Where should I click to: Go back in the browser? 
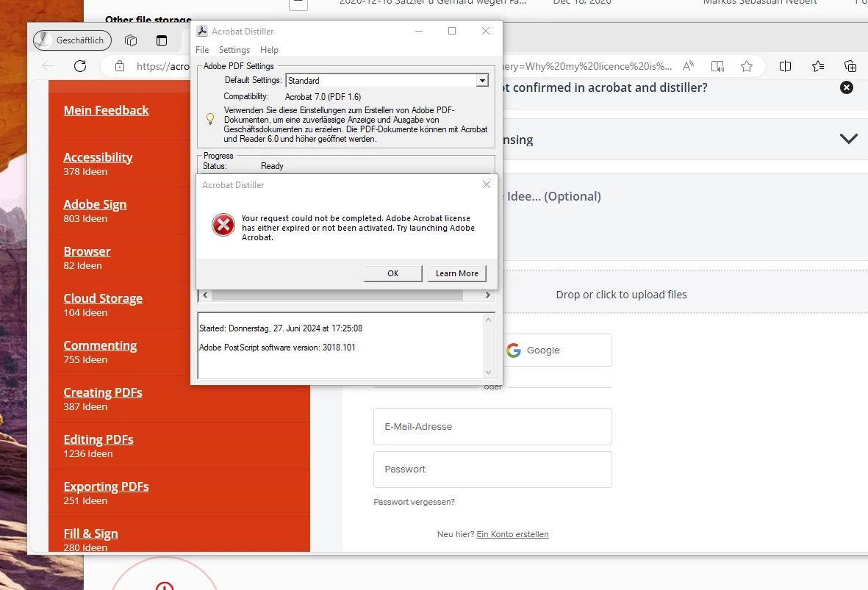coord(49,66)
